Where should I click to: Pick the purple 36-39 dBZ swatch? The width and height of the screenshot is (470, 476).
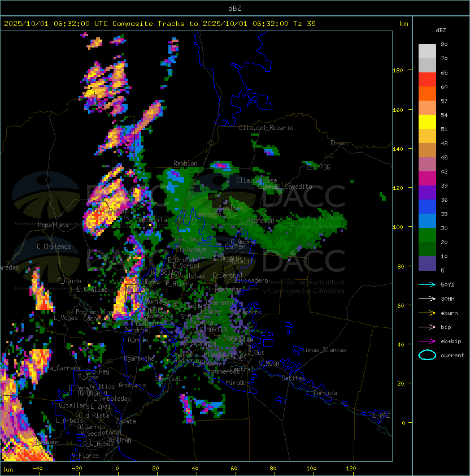(427, 192)
